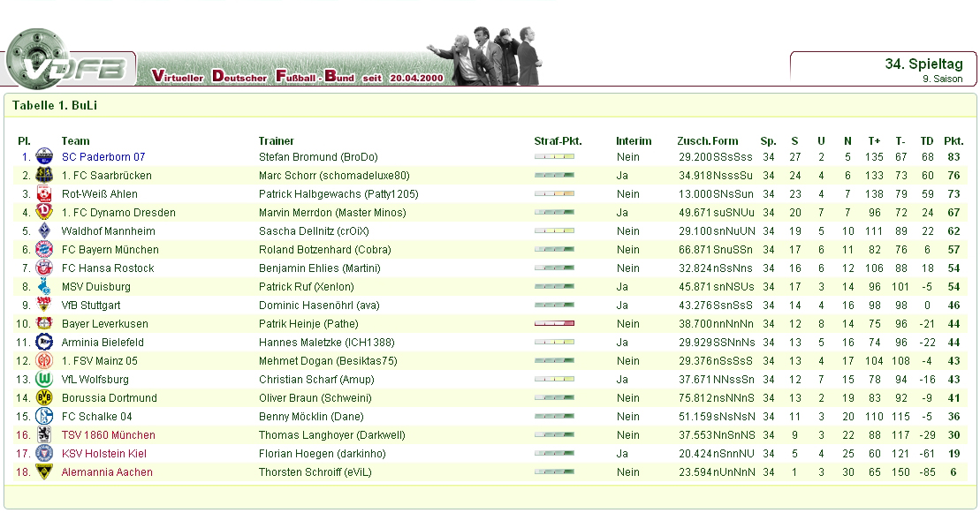Click the header photo of the coaches
Viewport: 980px width, 513px height.
[484, 57]
